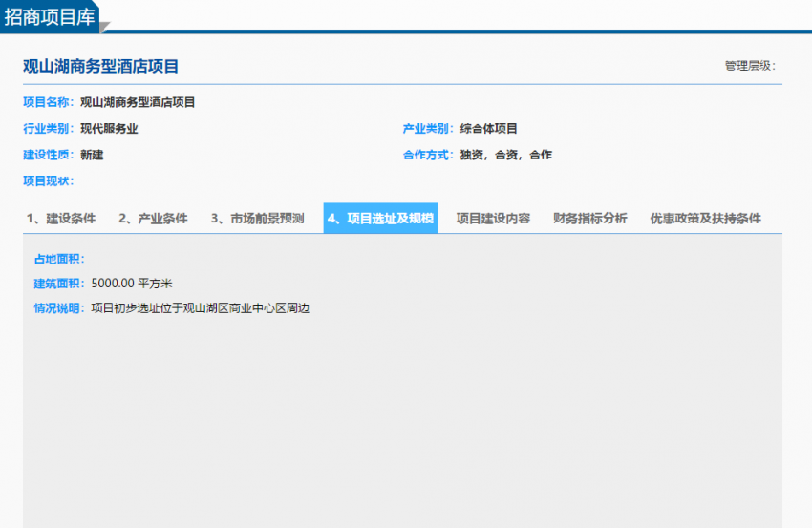Click the 5000.00 平方米 building area value
The height and width of the screenshot is (528, 812).
pyautogui.click(x=132, y=284)
